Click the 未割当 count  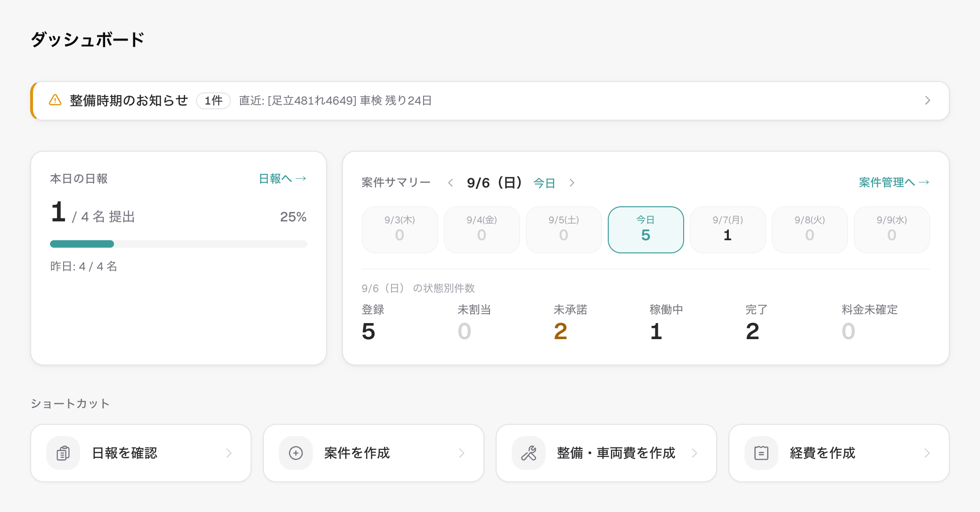coord(465,331)
